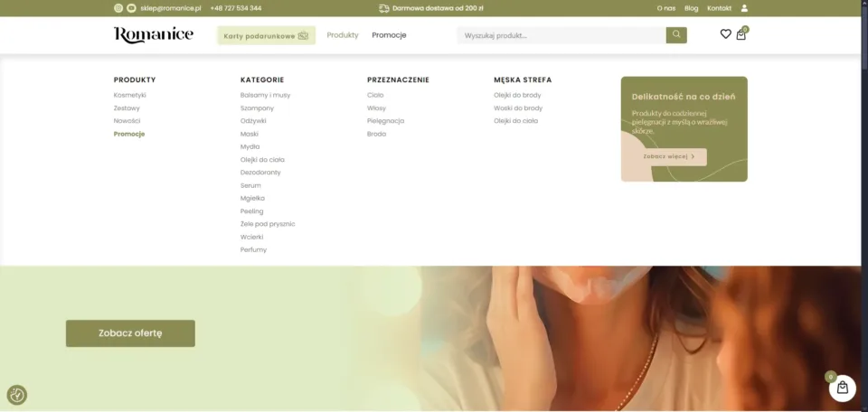868x412 pixels.
Task: Select Pielęgnacja under Przeznaczenie
Action: point(386,120)
